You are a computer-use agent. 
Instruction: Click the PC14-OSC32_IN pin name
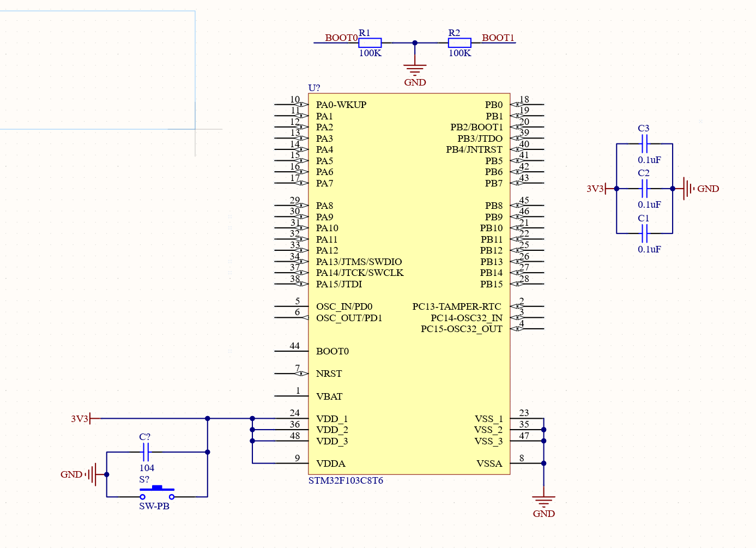[467, 318]
